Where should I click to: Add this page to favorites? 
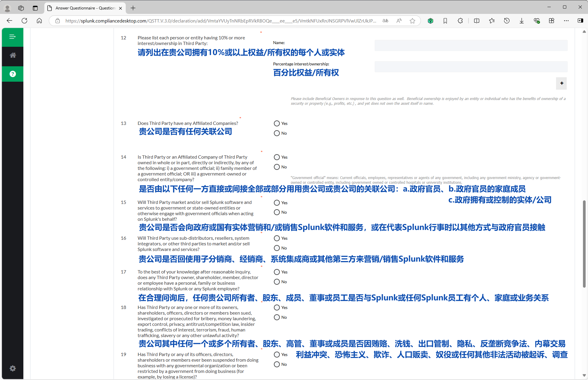(x=412, y=21)
